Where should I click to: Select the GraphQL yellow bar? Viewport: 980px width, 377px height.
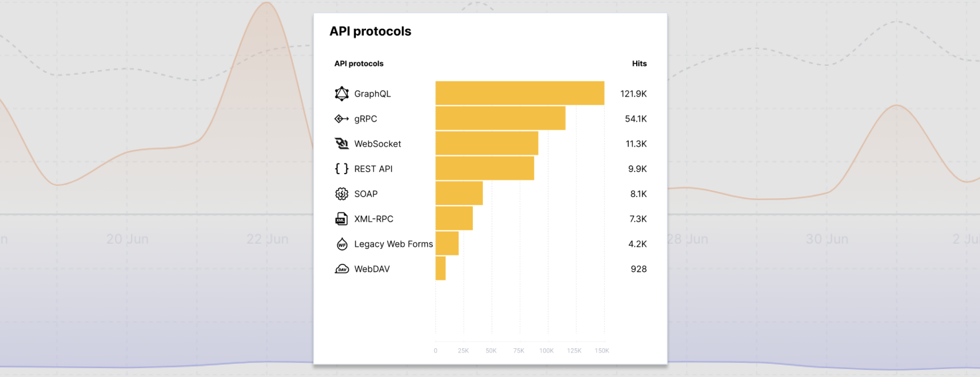[520, 93]
